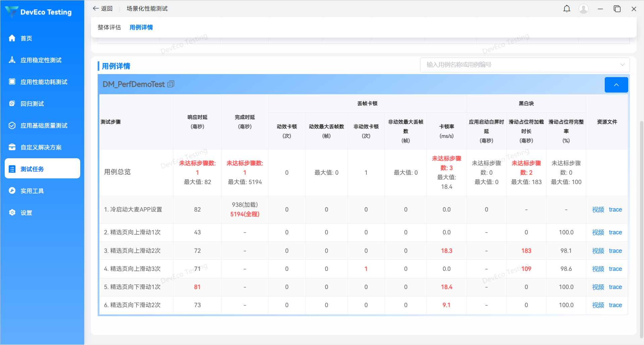Click the DevEco Testing logo
This screenshot has width=644, height=345.
click(x=38, y=12)
